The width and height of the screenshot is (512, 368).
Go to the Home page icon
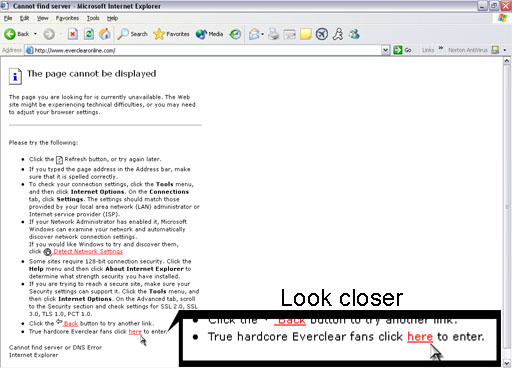(105, 34)
